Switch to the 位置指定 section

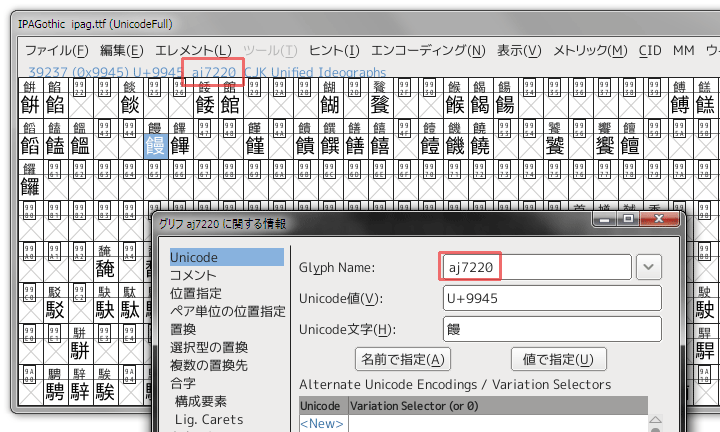[x=196, y=293]
